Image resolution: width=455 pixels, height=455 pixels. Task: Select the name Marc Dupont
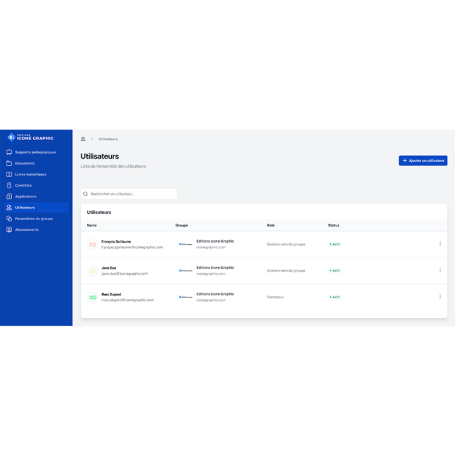click(x=111, y=294)
